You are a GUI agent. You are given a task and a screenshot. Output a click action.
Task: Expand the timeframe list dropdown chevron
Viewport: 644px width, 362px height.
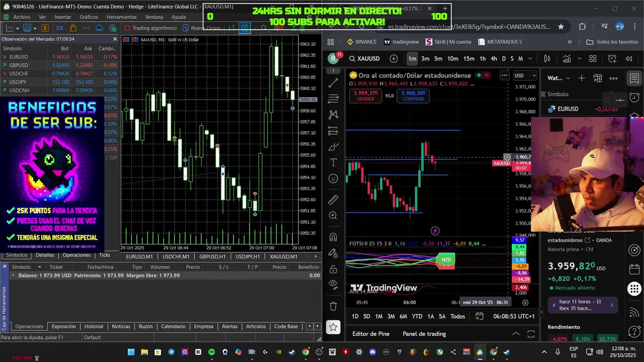coord(529,59)
